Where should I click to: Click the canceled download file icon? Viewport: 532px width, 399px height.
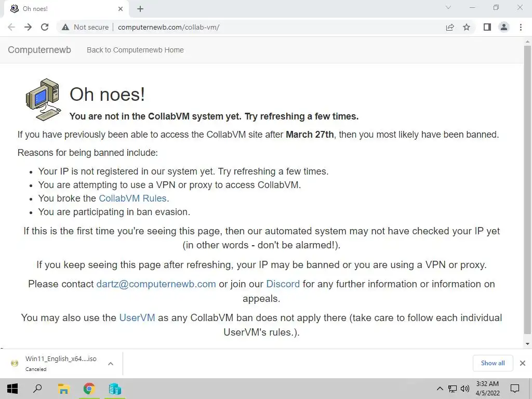click(15, 363)
